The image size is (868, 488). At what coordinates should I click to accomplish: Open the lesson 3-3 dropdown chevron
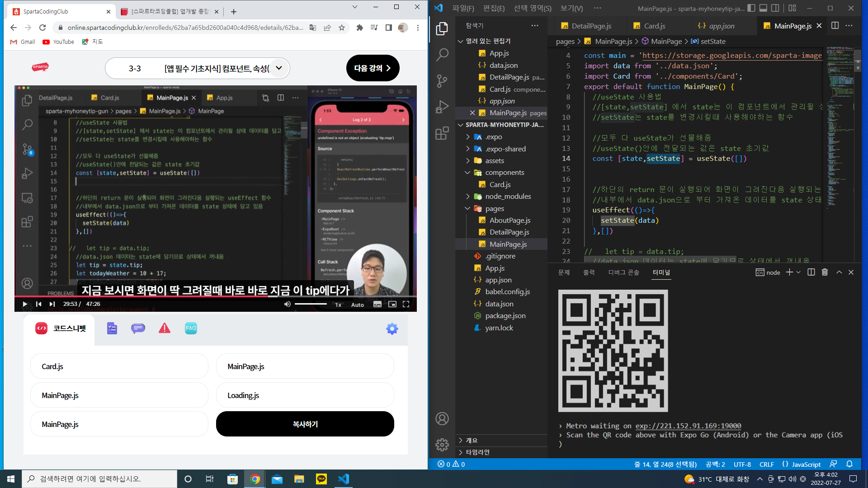(279, 68)
